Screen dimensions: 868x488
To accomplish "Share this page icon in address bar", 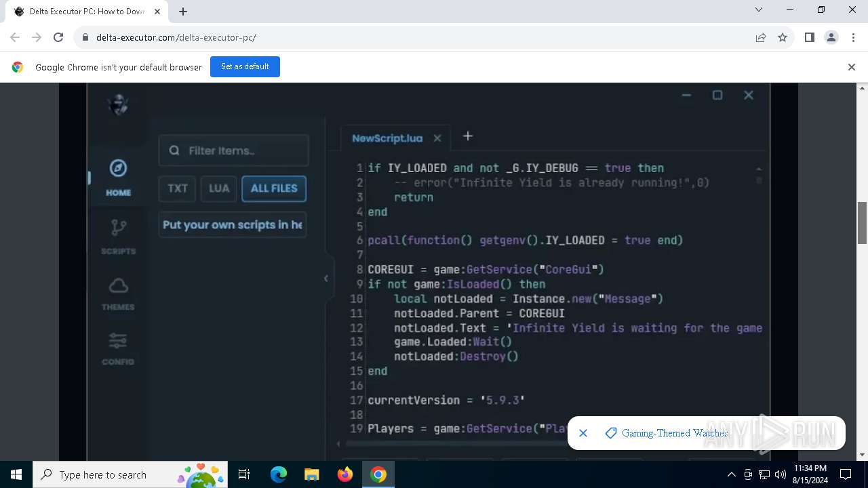I will tap(761, 38).
